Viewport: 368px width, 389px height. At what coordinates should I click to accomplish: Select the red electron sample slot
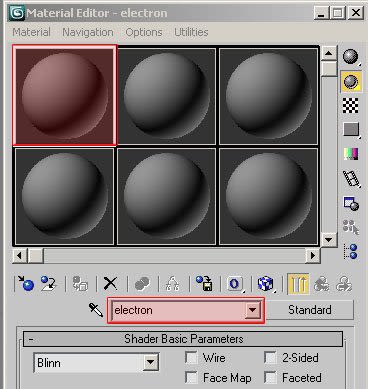click(65, 96)
